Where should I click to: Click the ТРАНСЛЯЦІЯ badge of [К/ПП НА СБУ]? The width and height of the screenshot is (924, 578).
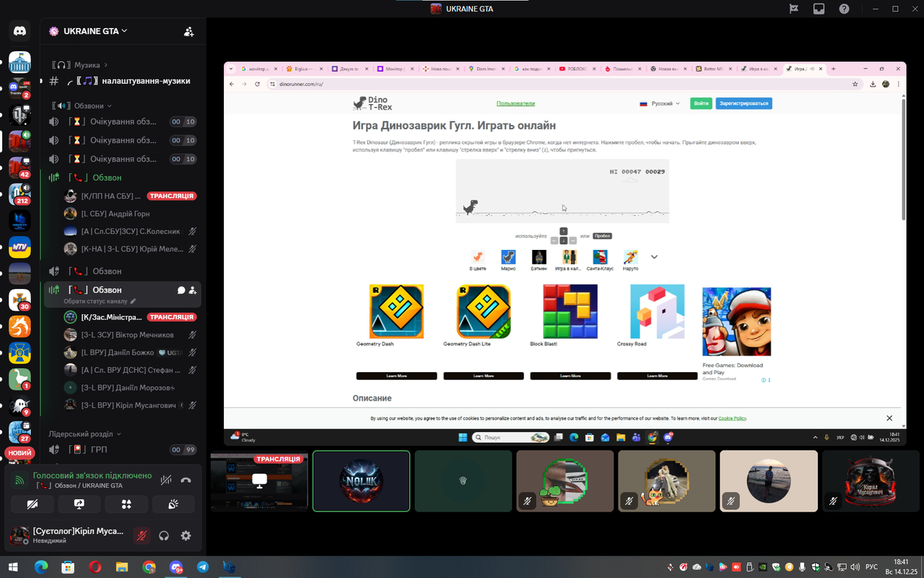pos(172,196)
